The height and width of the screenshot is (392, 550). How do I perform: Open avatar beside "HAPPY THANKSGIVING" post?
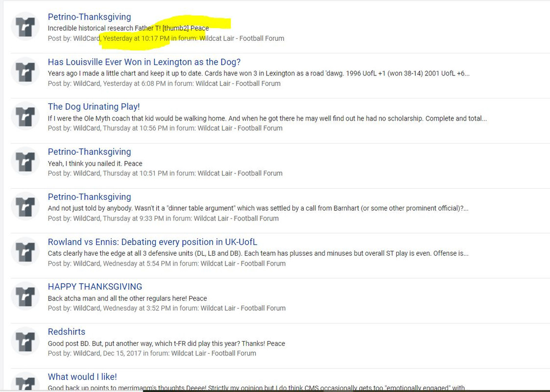[25, 296]
